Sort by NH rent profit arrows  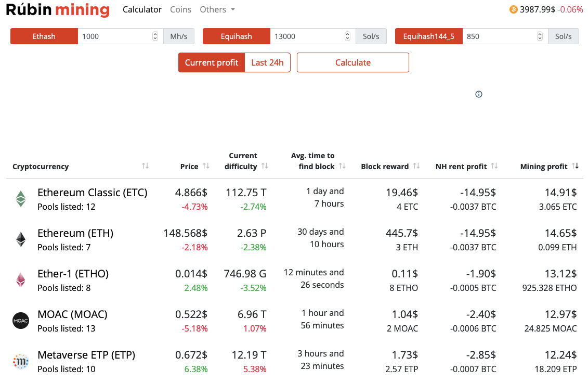[494, 166]
